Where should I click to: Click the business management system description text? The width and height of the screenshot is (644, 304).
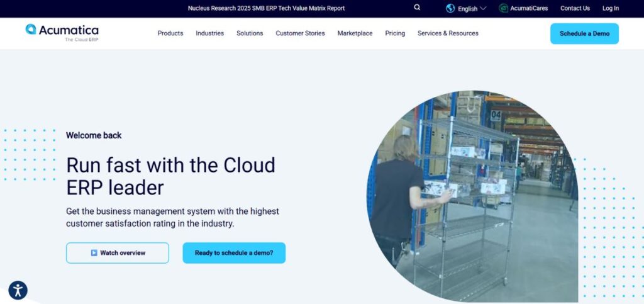[x=172, y=217]
